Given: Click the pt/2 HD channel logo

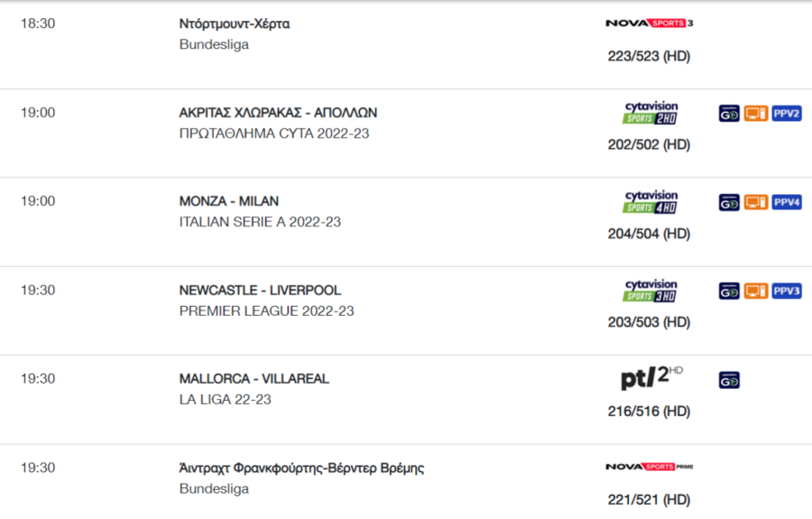Looking at the screenshot, I should [x=651, y=377].
